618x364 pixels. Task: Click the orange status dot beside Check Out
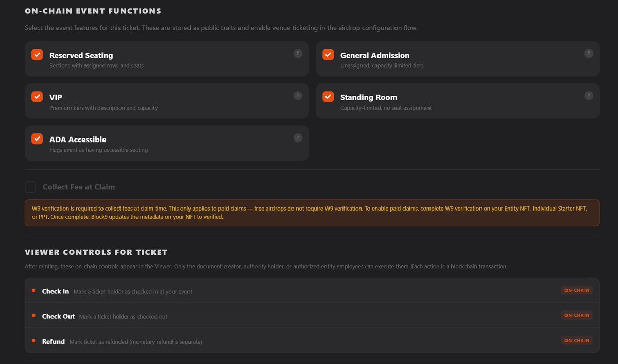[35, 316]
